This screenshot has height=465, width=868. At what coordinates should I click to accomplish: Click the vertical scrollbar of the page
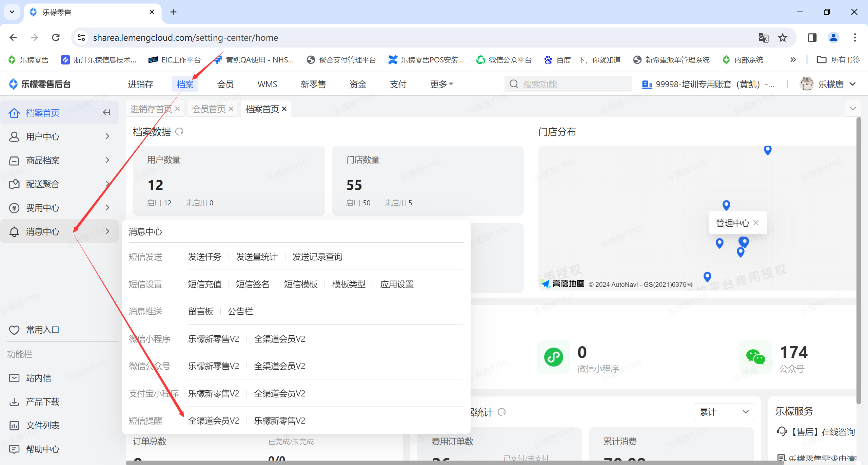[859, 261]
